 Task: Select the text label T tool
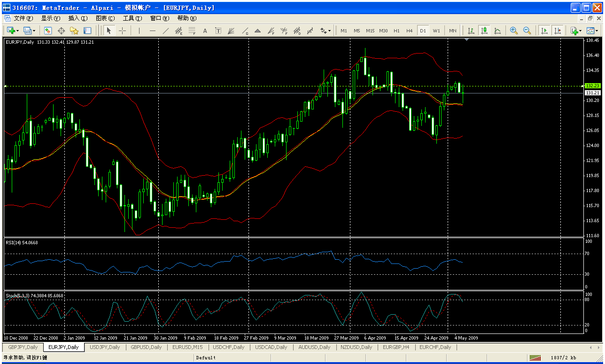click(x=218, y=31)
